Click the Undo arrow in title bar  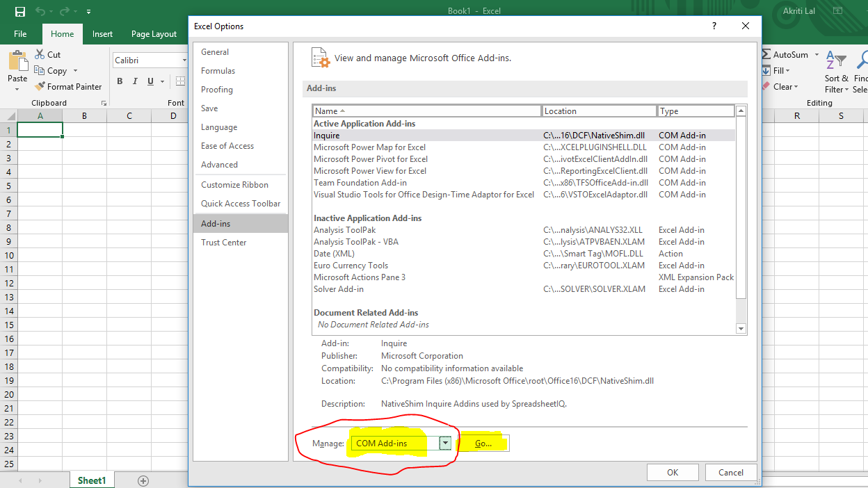point(39,12)
